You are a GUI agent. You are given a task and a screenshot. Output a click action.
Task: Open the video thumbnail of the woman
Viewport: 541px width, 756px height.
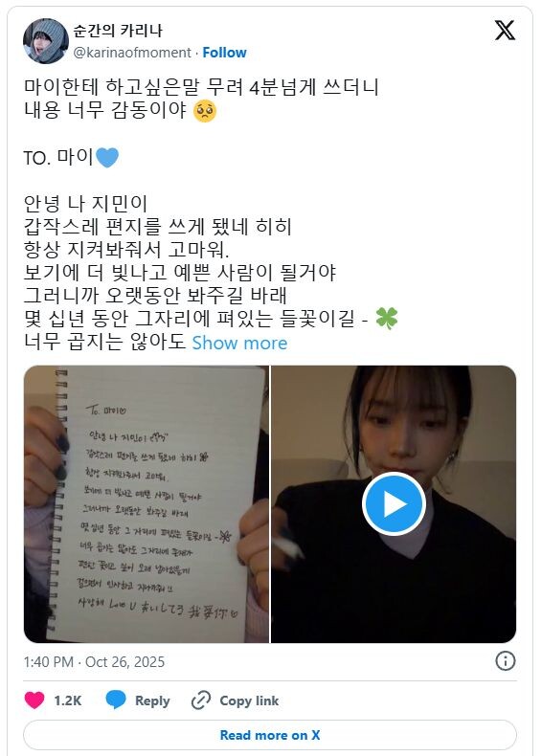point(394,503)
